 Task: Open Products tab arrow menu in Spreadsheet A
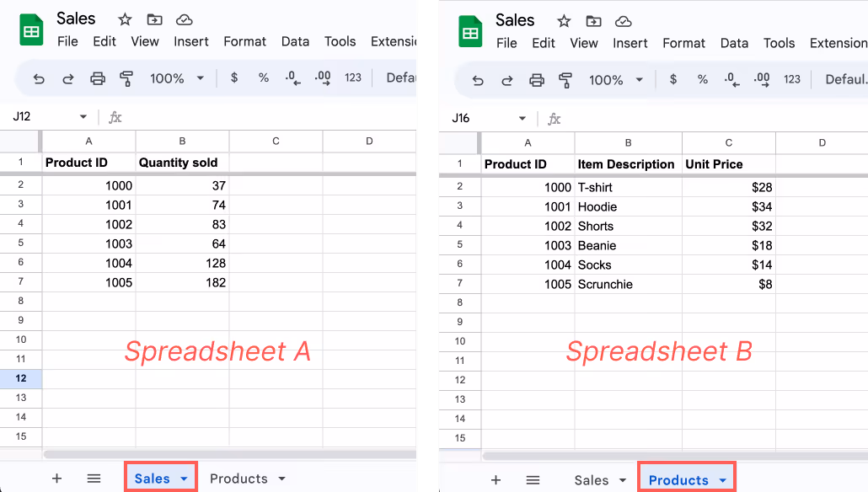click(281, 479)
